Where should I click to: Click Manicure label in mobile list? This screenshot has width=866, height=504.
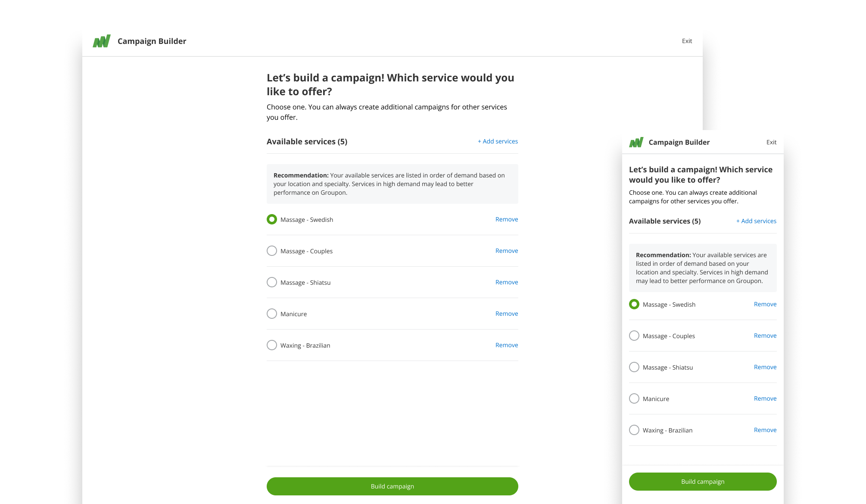coord(656,399)
